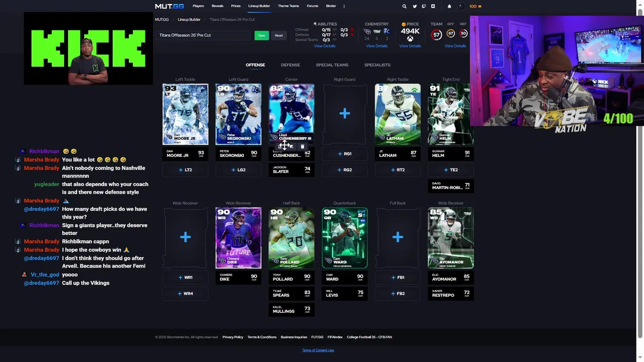Open the JC Latham player card
The height and width of the screenshot is (362, 644).
click(x=397, y=114)
